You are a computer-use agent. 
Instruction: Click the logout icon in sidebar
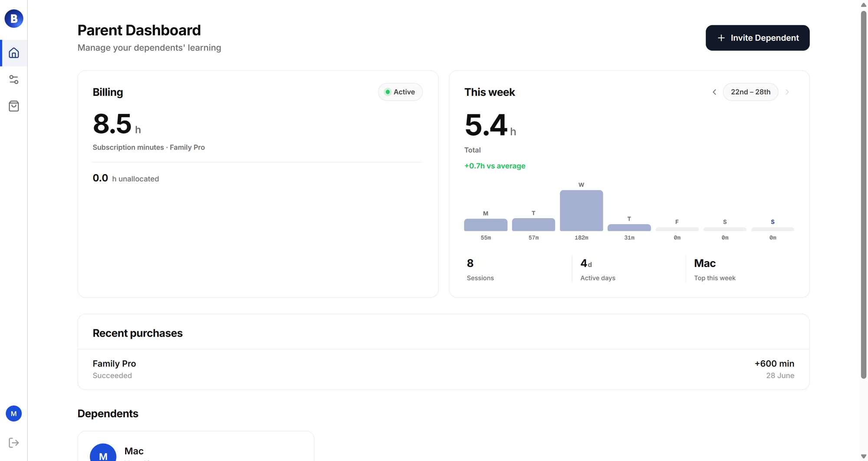(x=14, y=443)
